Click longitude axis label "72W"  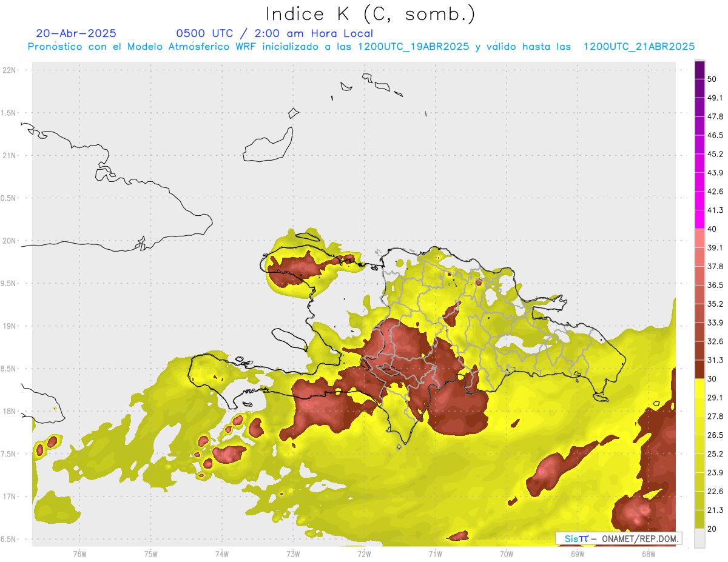(364, 554)
